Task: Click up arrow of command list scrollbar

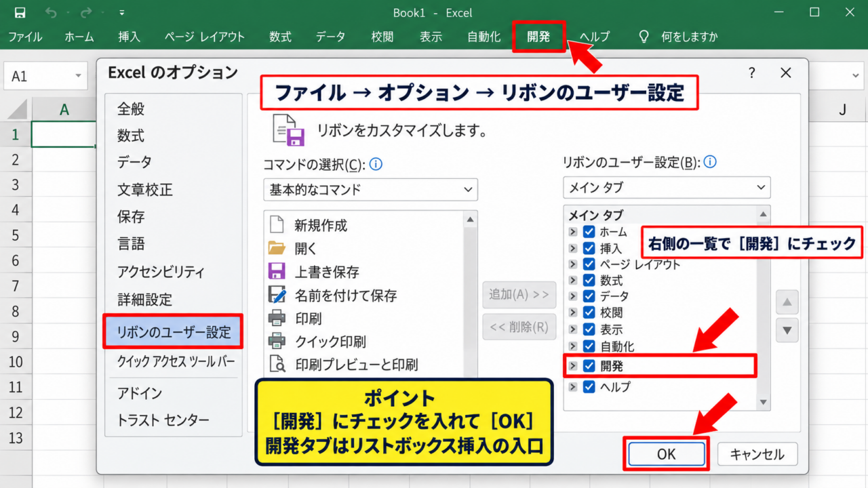Action: pos(471,219)
